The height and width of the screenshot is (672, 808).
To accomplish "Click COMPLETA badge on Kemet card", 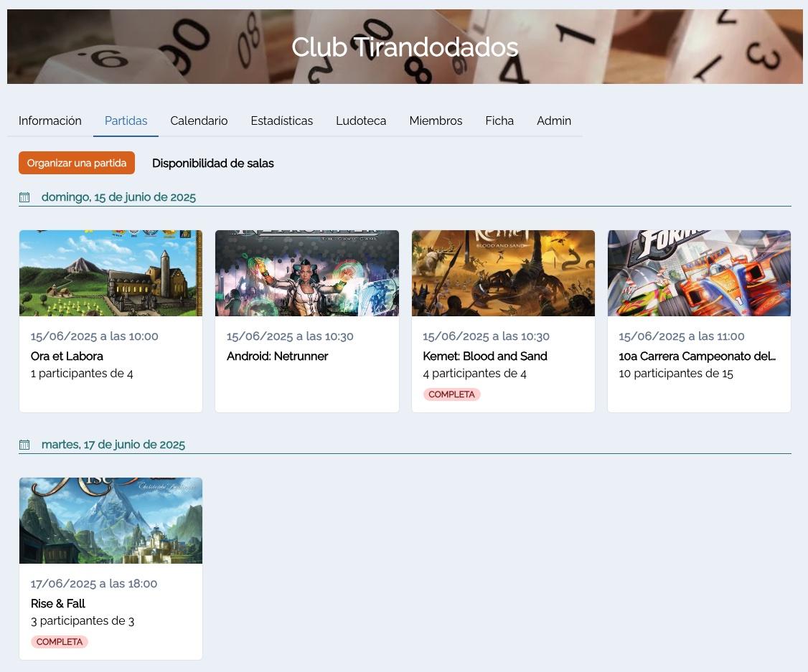I will click(451, 394).
